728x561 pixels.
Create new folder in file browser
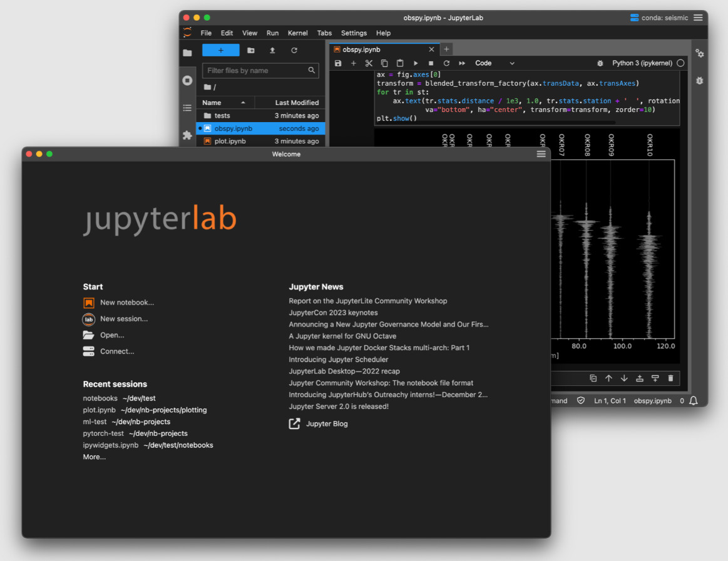click(251, 50)
